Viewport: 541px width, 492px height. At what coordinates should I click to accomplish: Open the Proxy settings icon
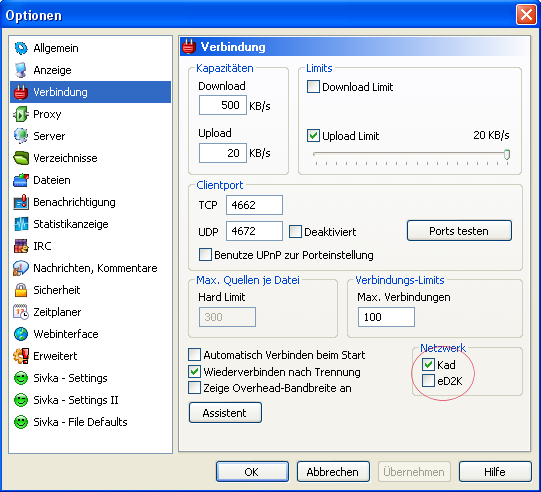point(21,114)
